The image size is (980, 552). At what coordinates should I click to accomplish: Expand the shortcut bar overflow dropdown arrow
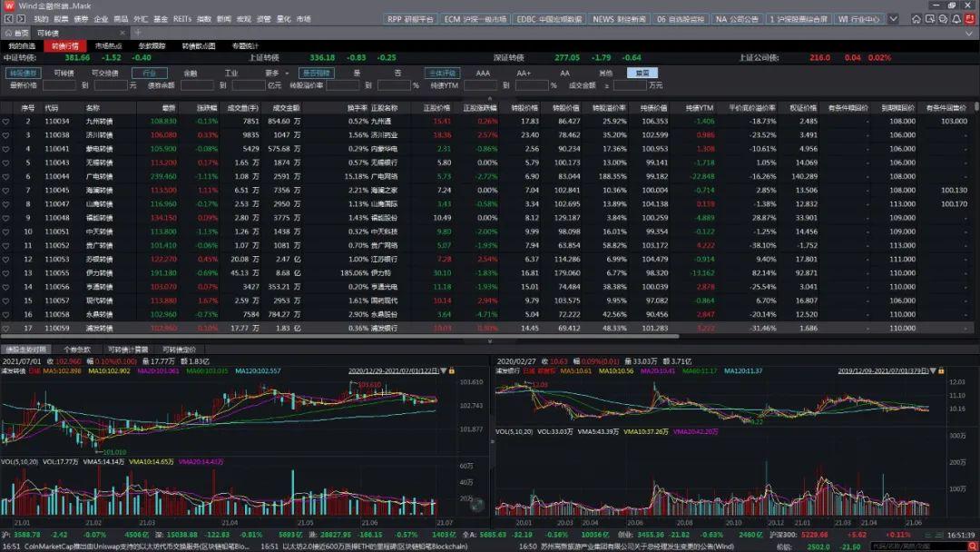pyautogui.click(x=894, y=19)
